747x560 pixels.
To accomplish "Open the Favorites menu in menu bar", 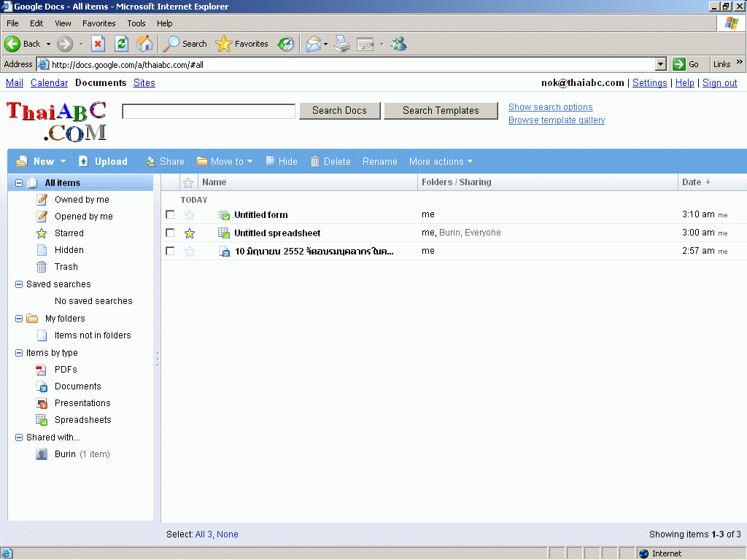I will coord(98,23).
